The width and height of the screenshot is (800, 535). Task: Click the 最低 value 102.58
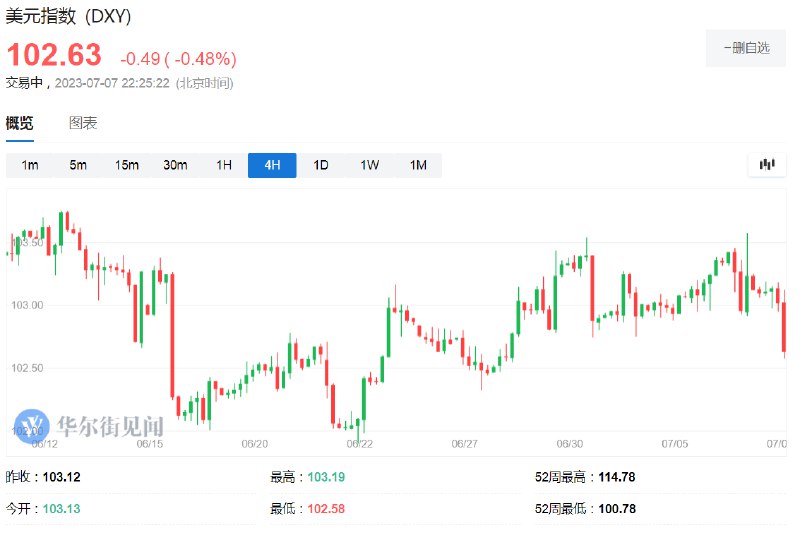click(x=326, y=508)
